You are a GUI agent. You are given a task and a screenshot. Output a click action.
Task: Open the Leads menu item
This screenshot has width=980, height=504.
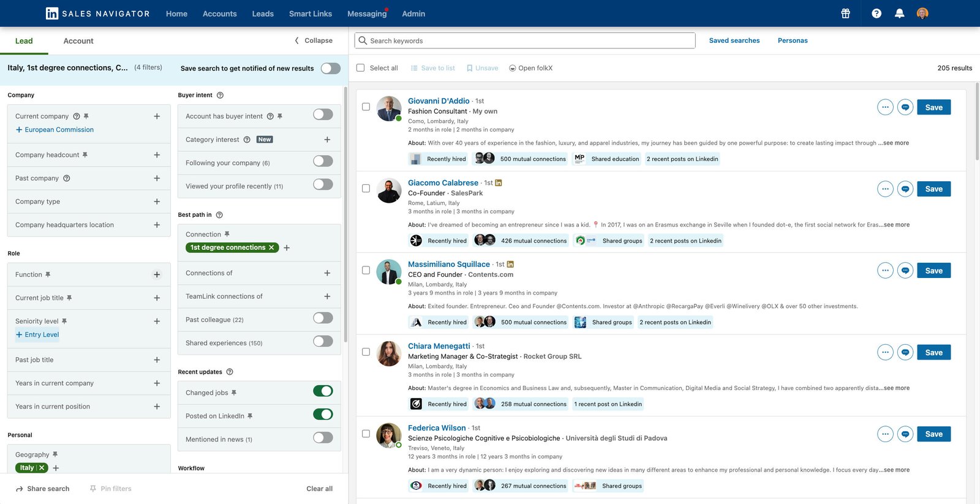coord(263,13)
